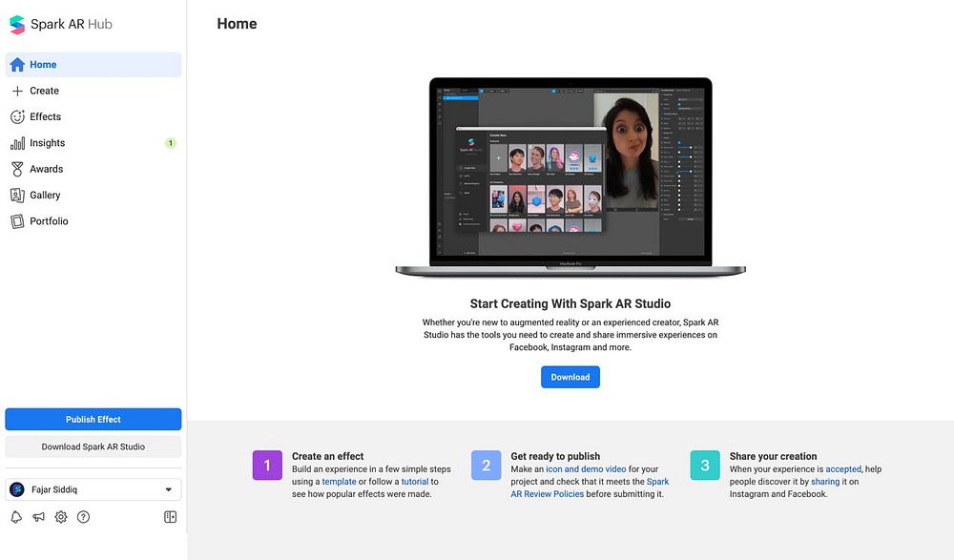Click the blue step 2 tile
Viewport: 954px width, 560px height.
click(x=487, y=465)
